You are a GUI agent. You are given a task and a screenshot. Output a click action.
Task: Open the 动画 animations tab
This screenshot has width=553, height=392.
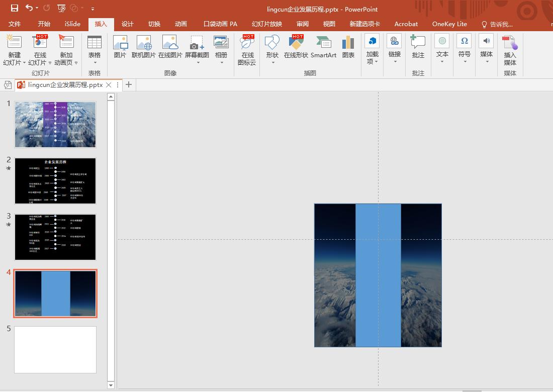181,24
